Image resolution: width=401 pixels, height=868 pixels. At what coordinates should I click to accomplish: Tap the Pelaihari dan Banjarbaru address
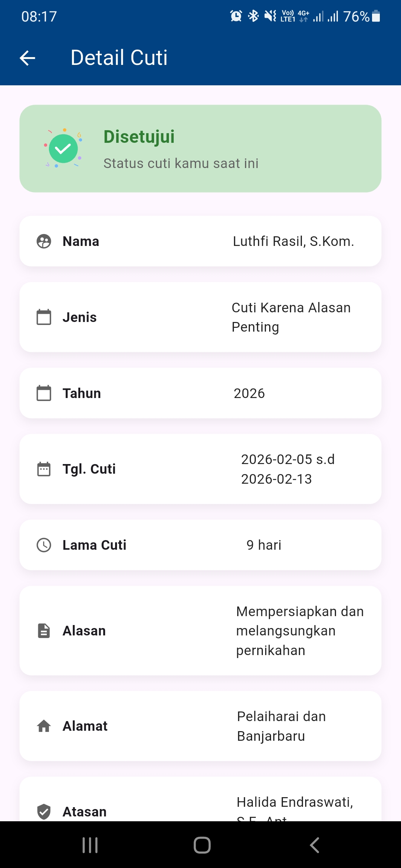pyautogui.click(x=281, y=726)
